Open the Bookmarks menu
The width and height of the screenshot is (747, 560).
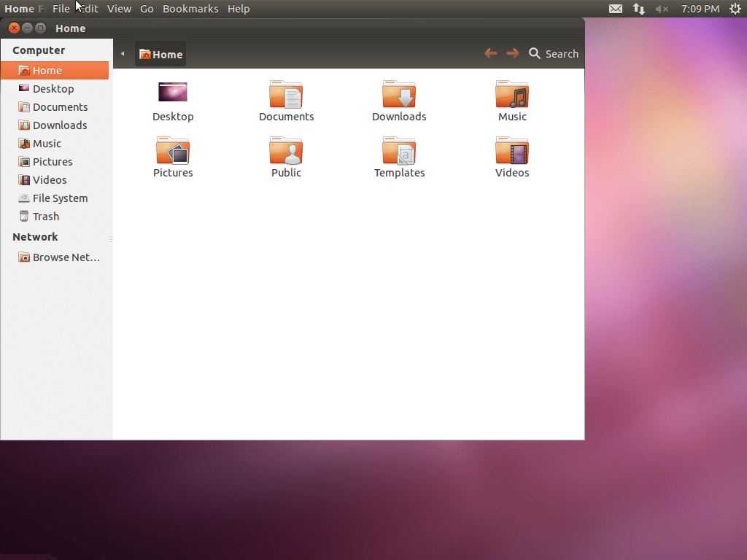coord(190,9)
